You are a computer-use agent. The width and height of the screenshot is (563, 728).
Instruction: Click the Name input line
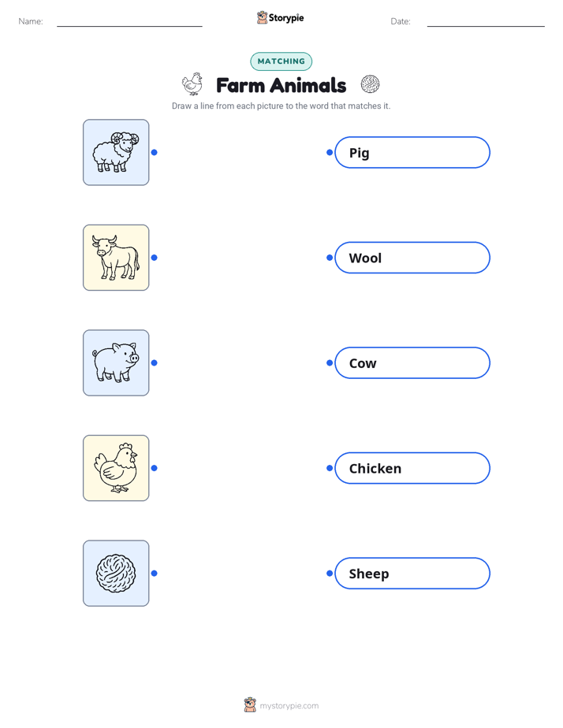point(129,23)
